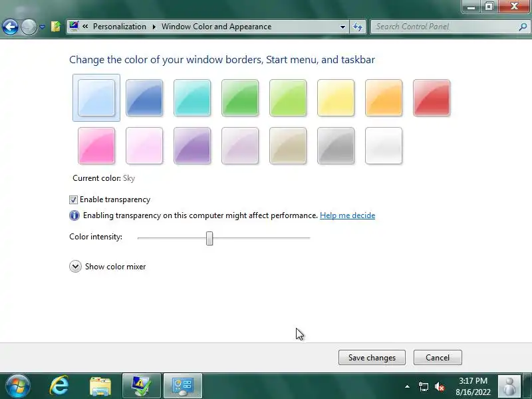Show hidden breadcrumb levels chevron
The height and width of the screenshot is (399, 532).
[x=85, y=27]
